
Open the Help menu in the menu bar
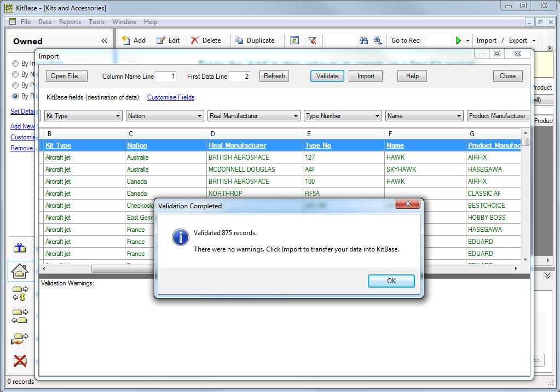click(151, 22)
